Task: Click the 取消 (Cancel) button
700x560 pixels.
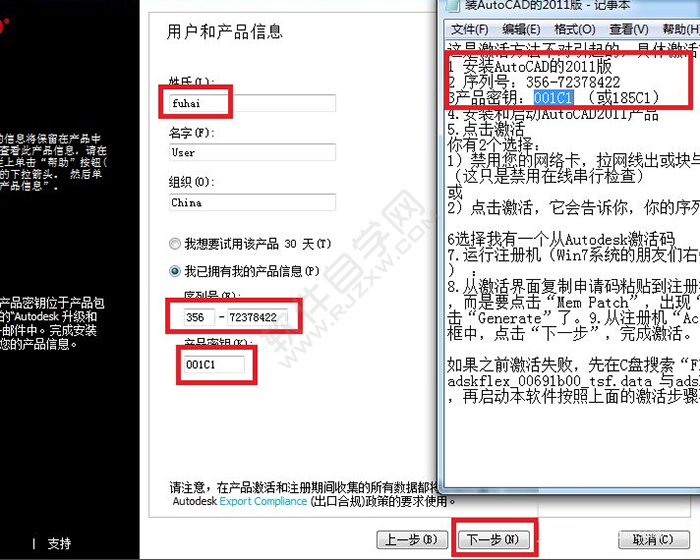Action: click(654, 539)
